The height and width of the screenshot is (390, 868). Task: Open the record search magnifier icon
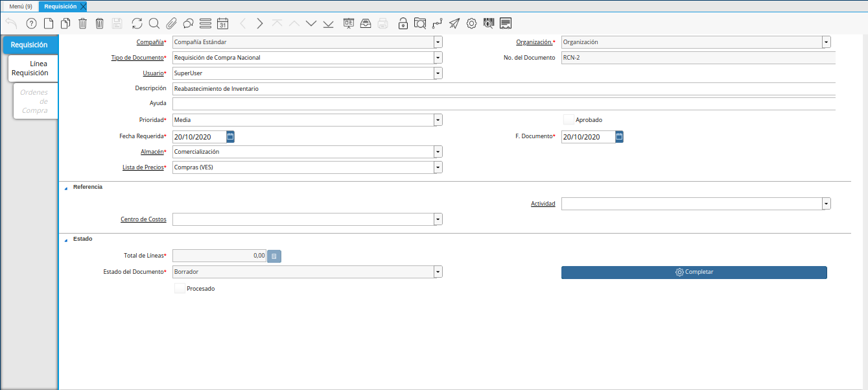(154, 24)
